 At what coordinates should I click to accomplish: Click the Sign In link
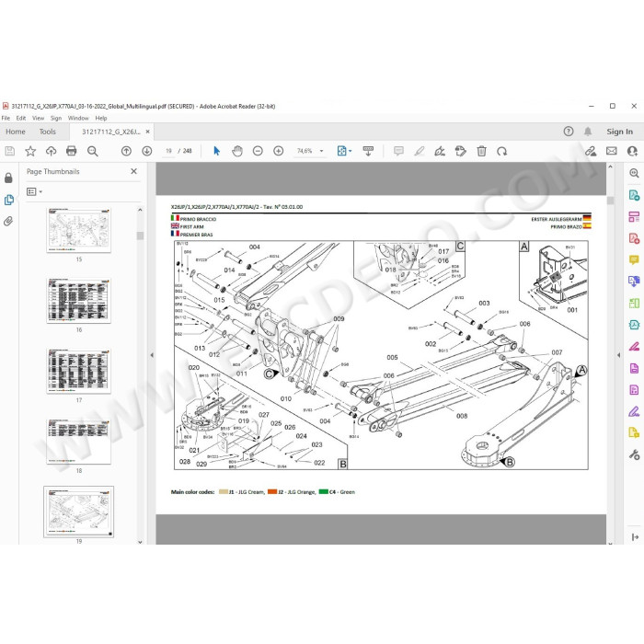pyautogui.click(x=619, y=132)
